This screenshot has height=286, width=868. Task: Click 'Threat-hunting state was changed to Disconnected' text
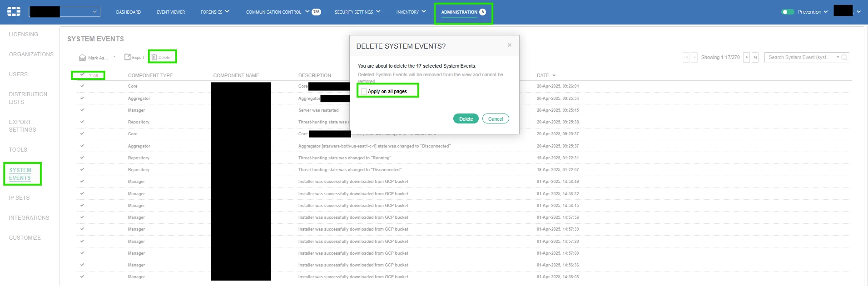[350, 170]
